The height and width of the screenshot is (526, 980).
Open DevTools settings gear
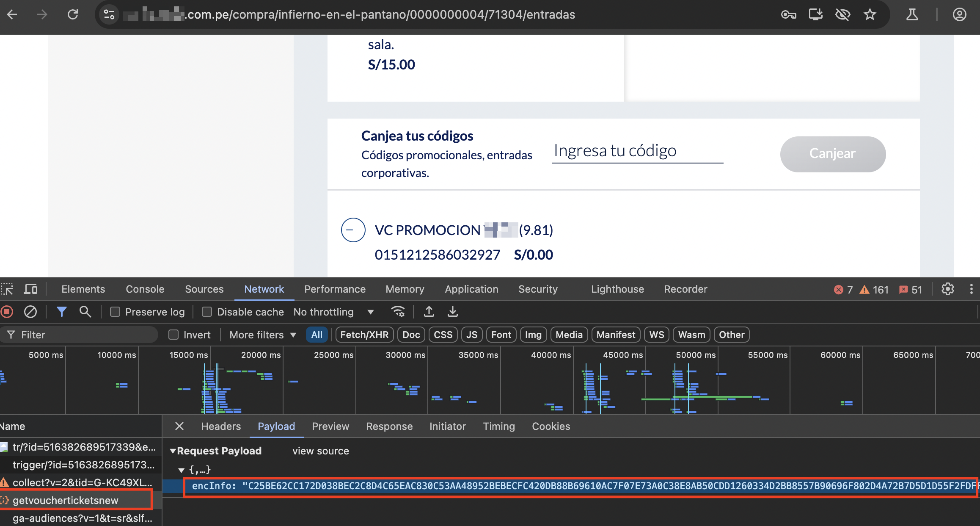point(947,289)
